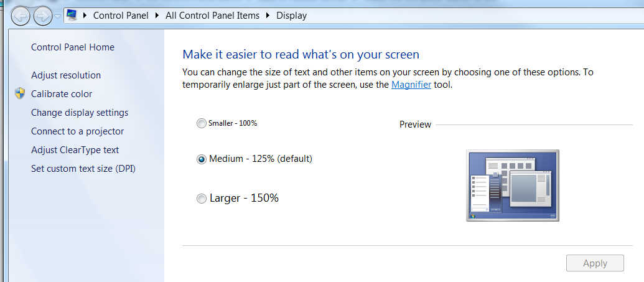Open Connect to a projector link
The width and height of the screenshot is (644, 282).
(x=78, y=131)
